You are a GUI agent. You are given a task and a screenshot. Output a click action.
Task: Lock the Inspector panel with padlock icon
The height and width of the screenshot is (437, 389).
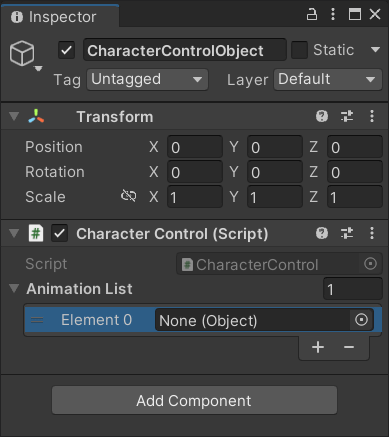312,14
